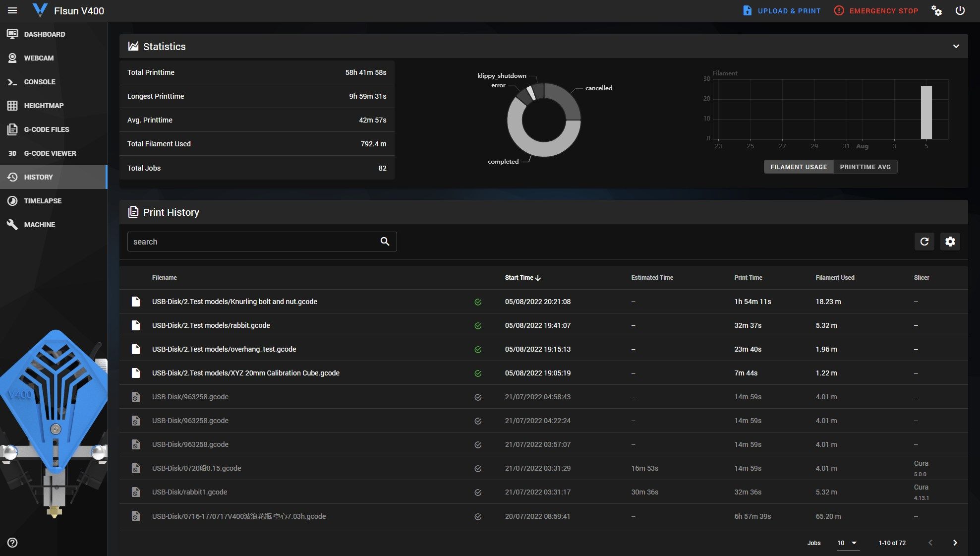Click the Fluidd V logo
This screenshot has height=556, width=980.
click(40, 10)
